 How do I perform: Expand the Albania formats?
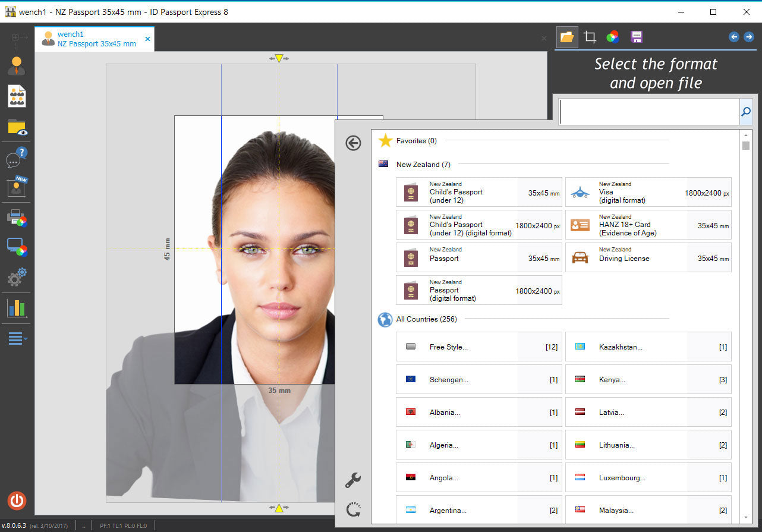click(479, 412)
